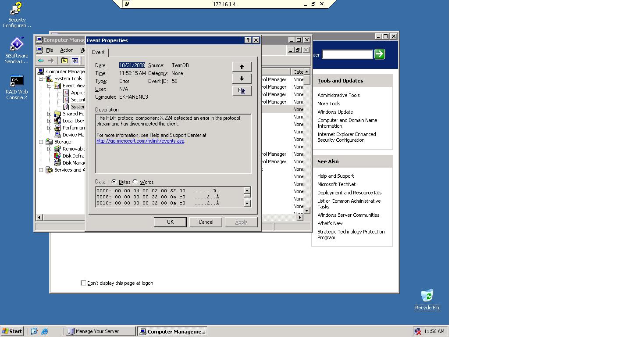Expand the Performance Logs tree node
644x337 pixels.
pos(50,128)
